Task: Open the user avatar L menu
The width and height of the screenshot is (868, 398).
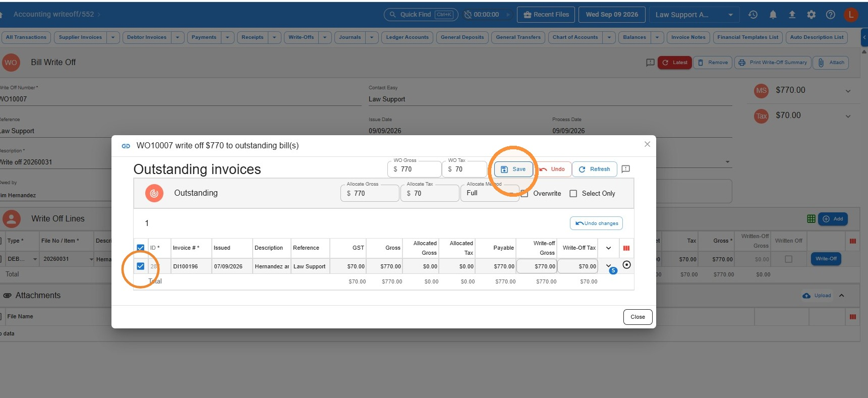Action: (x=851, y=15)
